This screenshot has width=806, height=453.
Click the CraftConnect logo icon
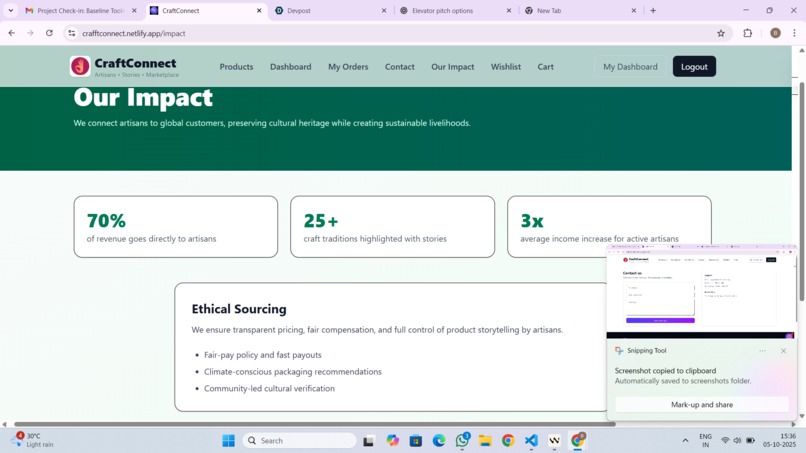click(80, 66)
